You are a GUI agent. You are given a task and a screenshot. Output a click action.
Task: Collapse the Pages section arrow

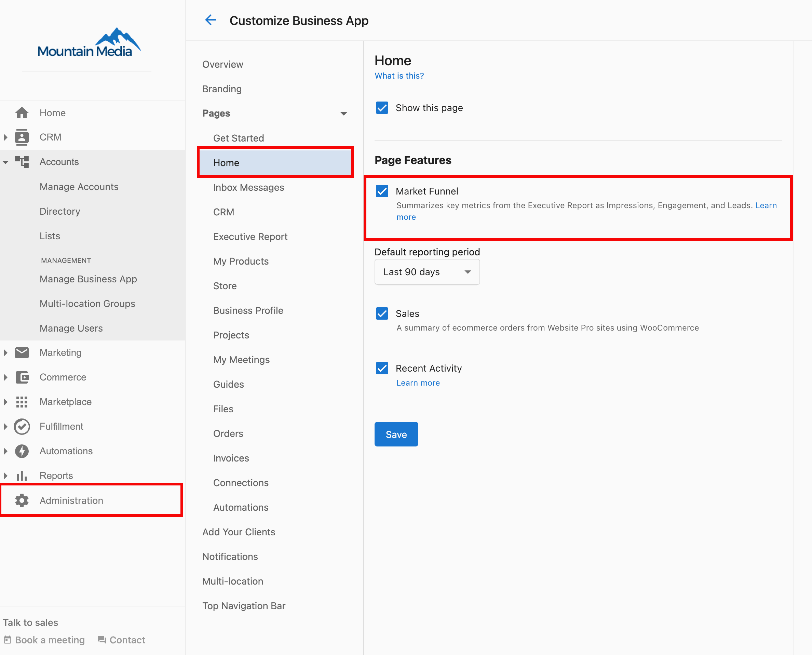tap(343, 113)
